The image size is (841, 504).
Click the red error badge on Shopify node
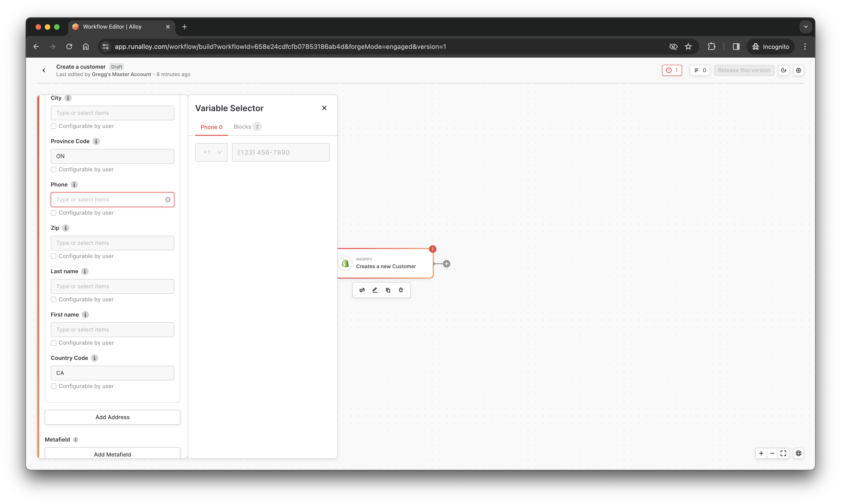pyautogui.click(x=432, y=249)
